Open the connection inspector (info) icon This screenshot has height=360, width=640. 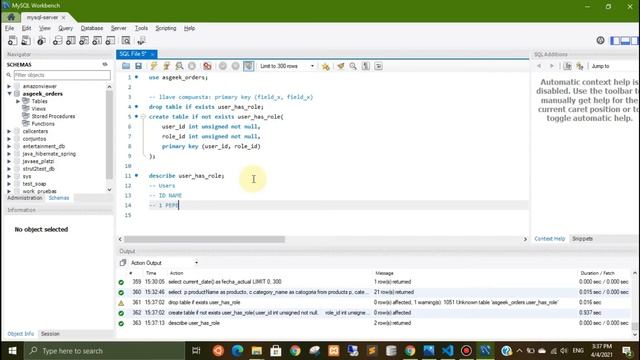(x=41, y=40)
